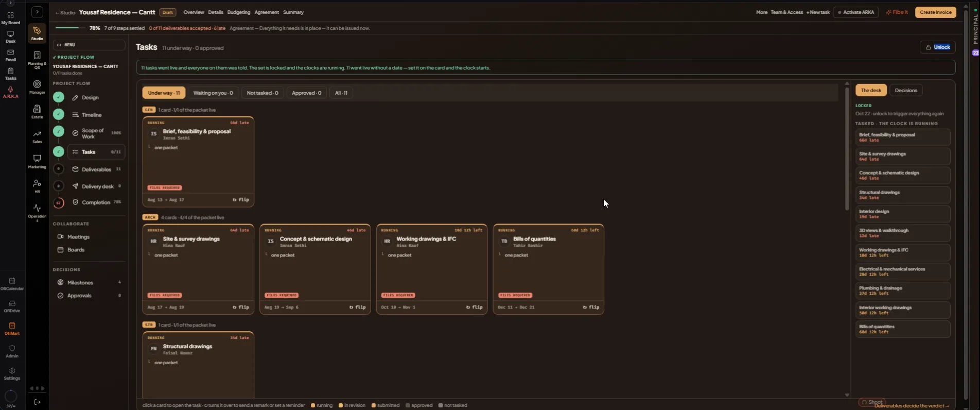The image size is (980, 410).
Task: Activate the A.R.K.A microphone icon
Action: [x=10, y=89]
